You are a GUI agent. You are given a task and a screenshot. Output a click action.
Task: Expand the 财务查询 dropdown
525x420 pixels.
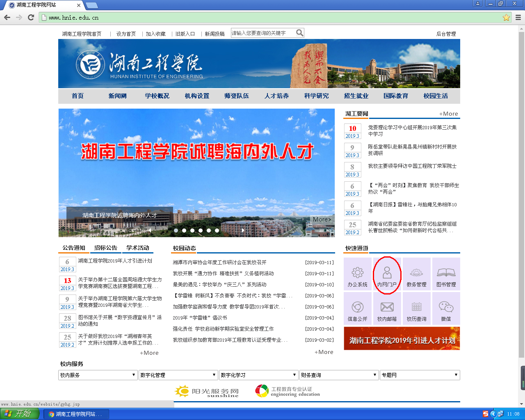pos(339,375)
